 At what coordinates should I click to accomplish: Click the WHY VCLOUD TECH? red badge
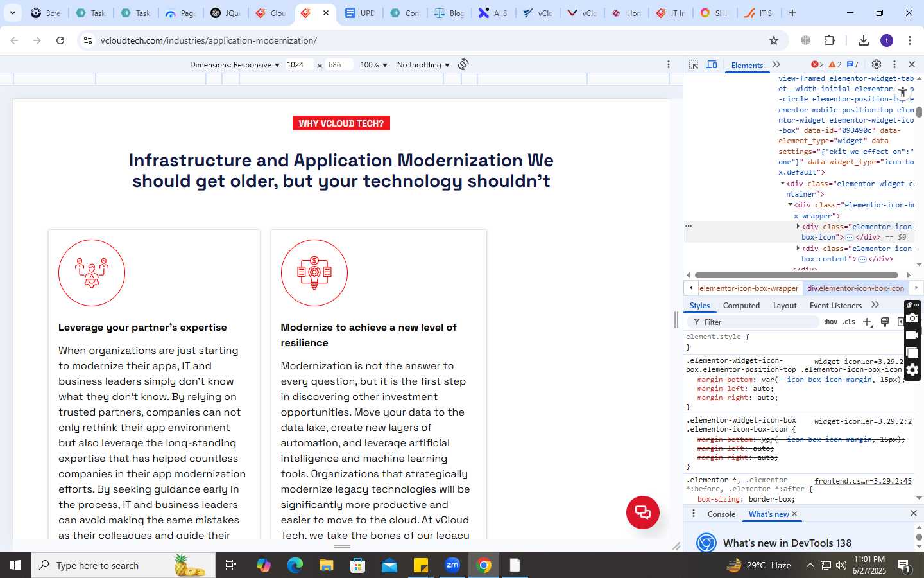(341, 123)
